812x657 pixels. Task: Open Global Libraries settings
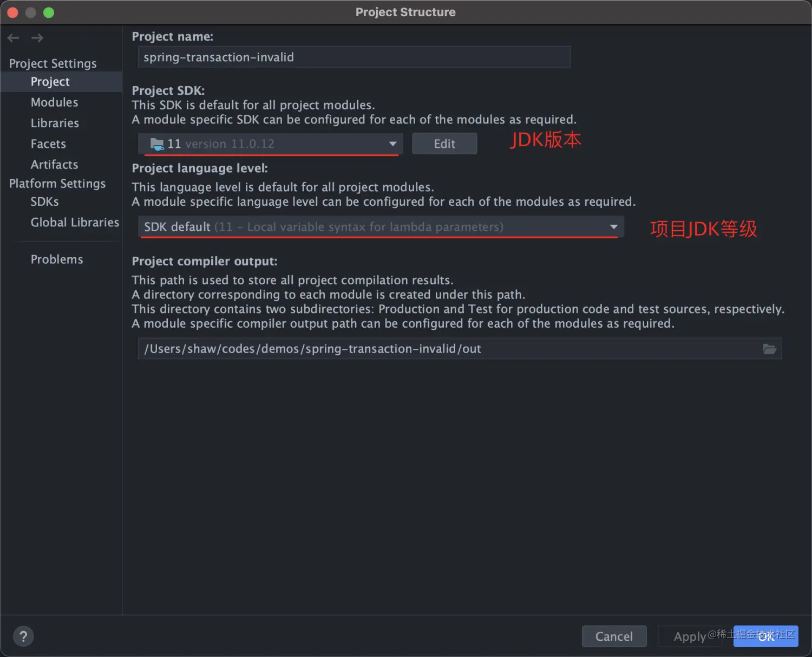(75, 222)
